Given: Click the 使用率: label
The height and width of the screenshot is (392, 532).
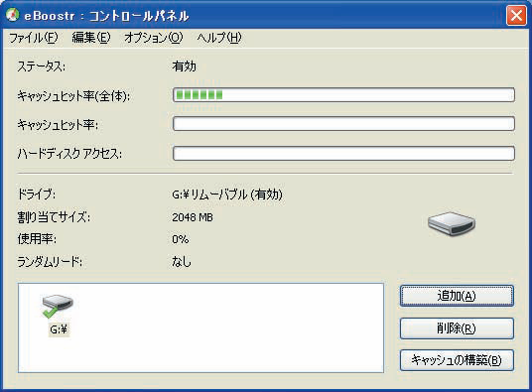Looking at the screenshot, I should pyautogui.click(x=37, y=239).
